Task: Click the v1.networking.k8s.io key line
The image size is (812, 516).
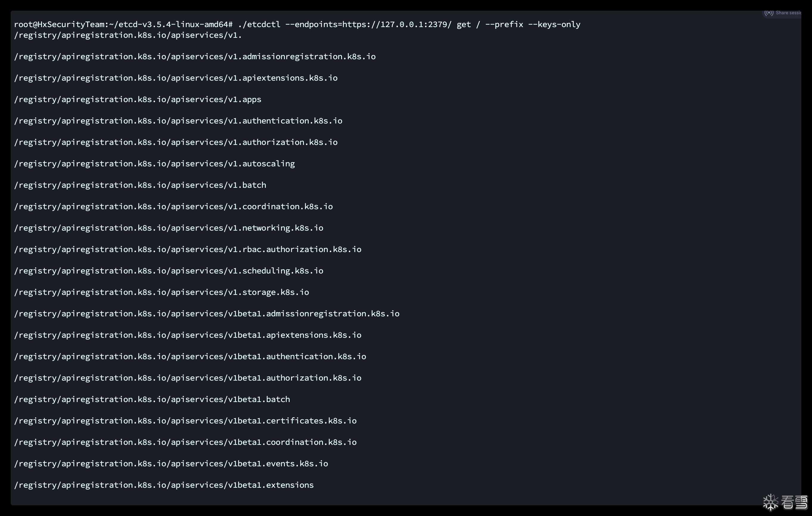Action: [168, 228]
